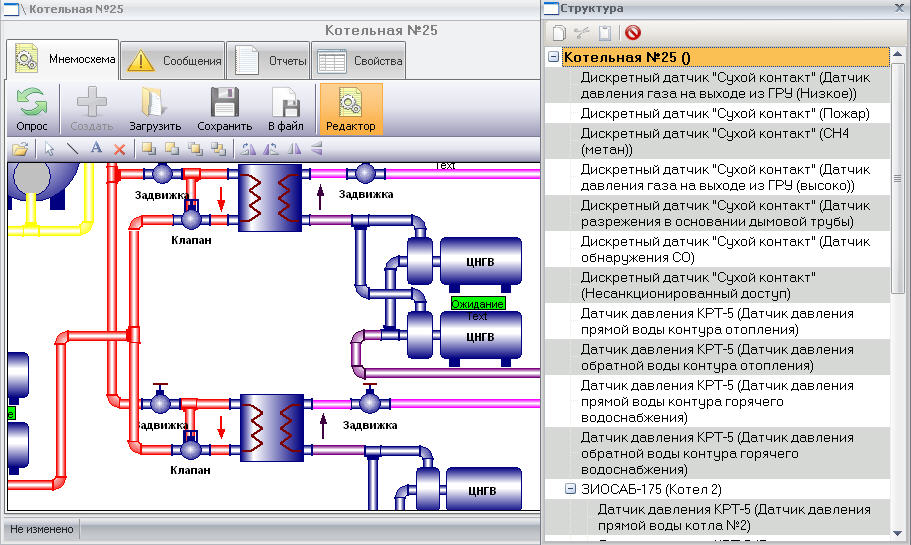
Task: Select КРТ-5 прямой воды горячего водоснабжения
Action: 718,401
